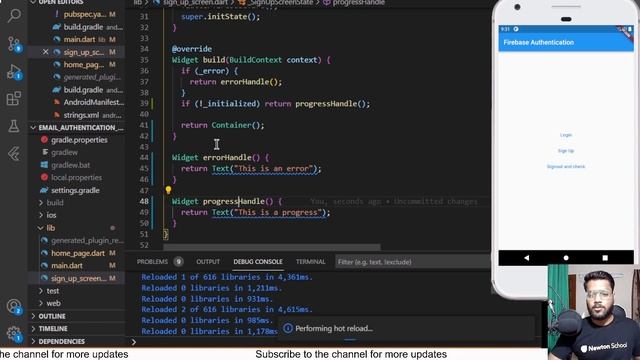
Task: Close the sign_up_sc... open editor
Action: pos(45,52)
